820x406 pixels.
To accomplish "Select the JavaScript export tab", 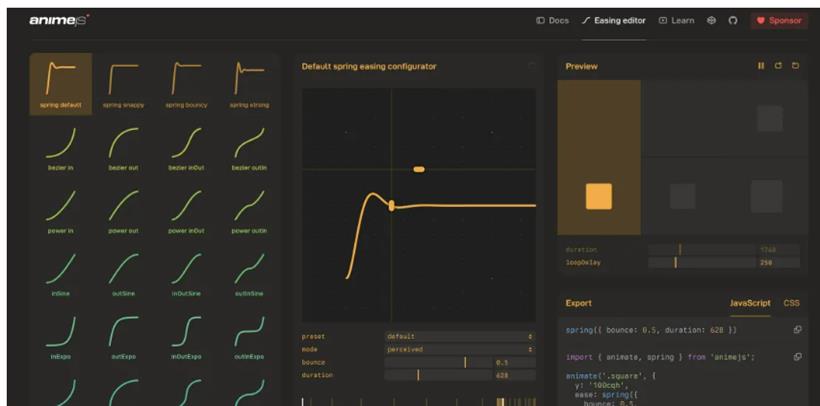I will point(750,302).
